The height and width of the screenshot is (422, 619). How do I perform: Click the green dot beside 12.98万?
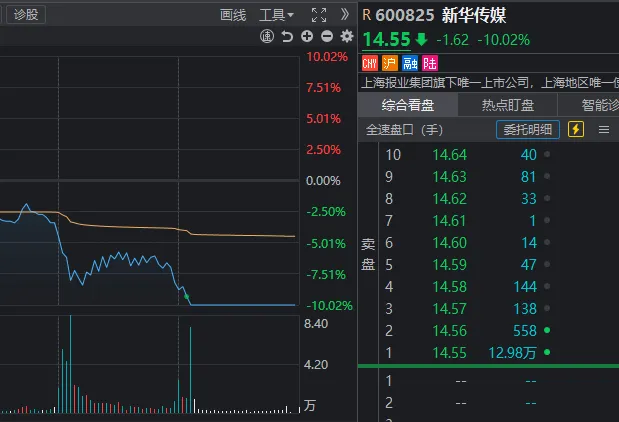pos(547,352)
